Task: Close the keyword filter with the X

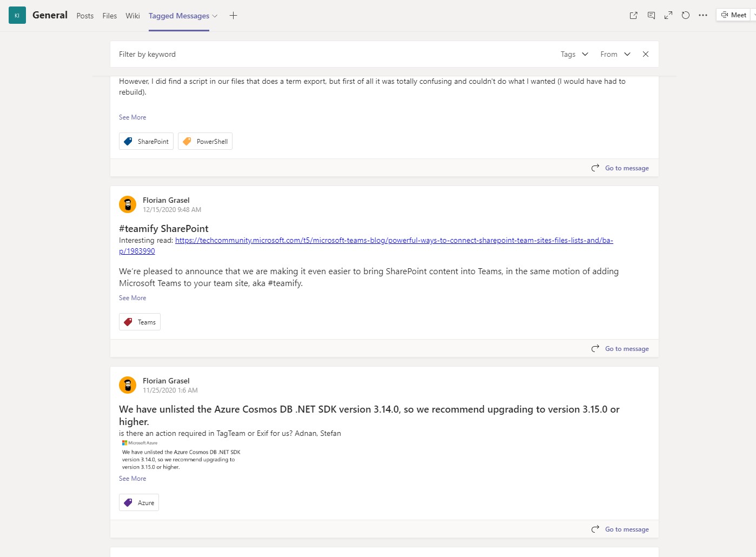Action: tap(645, 54)
